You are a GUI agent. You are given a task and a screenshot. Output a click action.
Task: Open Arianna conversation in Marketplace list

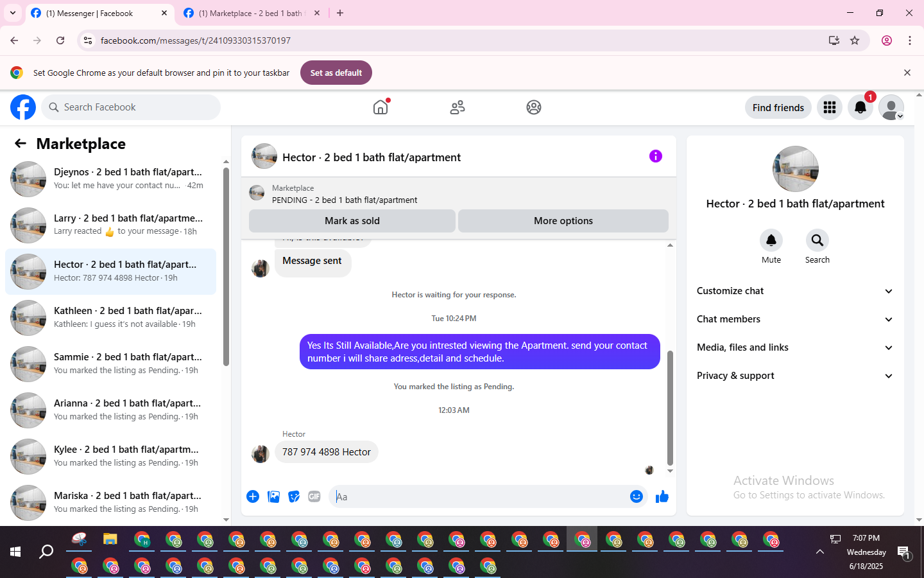click(110, 410)
